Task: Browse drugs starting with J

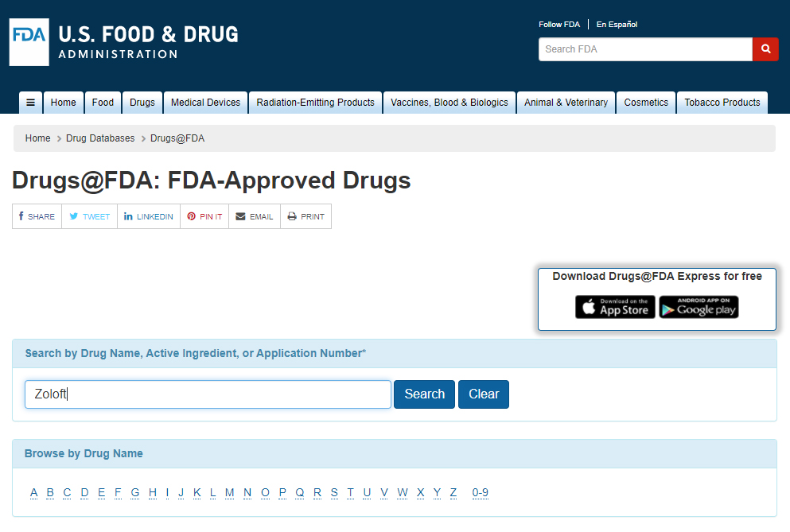Action: click(x=181, y=493)
